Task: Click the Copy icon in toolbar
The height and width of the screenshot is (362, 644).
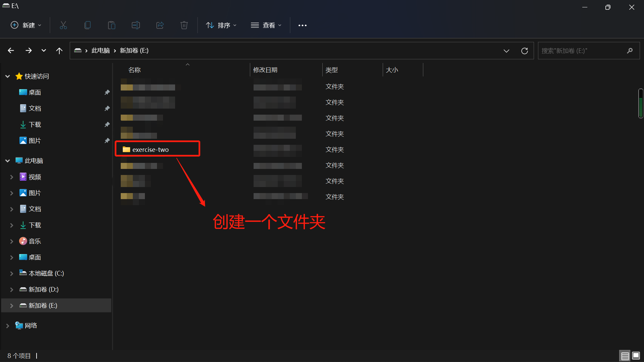Action: (88, 25)
